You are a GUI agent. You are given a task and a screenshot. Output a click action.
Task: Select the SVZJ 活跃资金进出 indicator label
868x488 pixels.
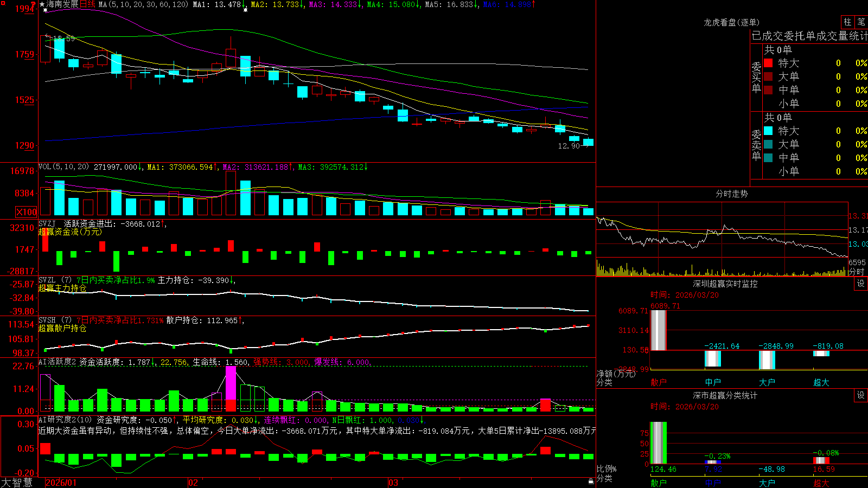pos(47,223)
